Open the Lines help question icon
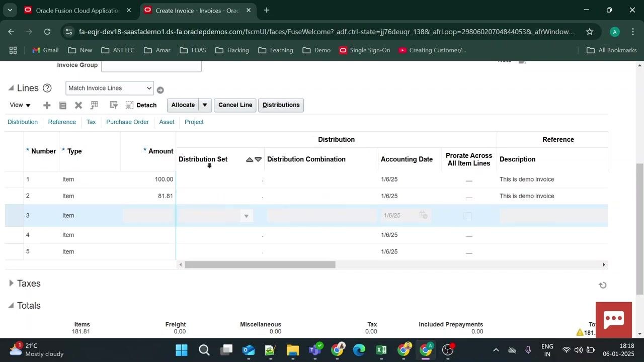 pyautogui.click(x=47, y=88)
